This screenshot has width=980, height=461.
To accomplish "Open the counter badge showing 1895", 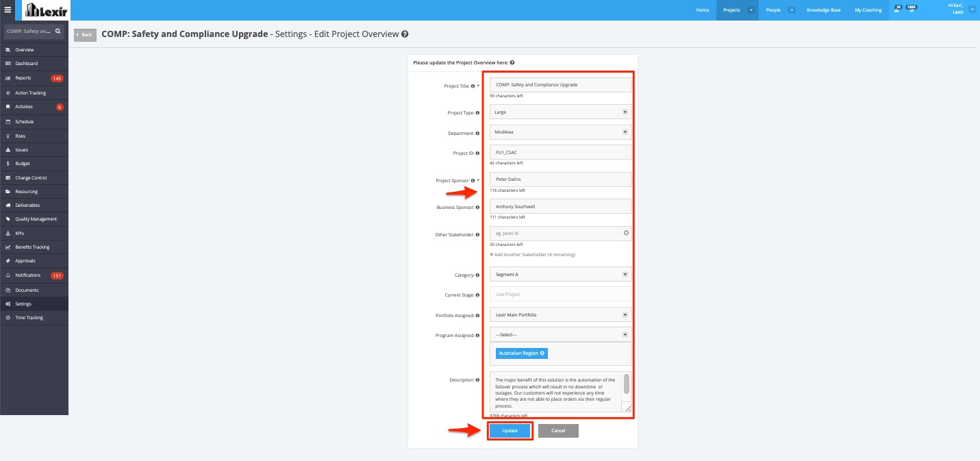I will (912, 9).
